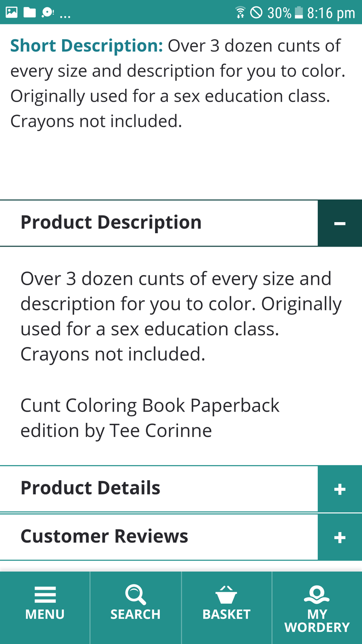The width and height of the screenshot is (362, 644).
Task: Tap the Product Description section header
Action: point(159,223)
